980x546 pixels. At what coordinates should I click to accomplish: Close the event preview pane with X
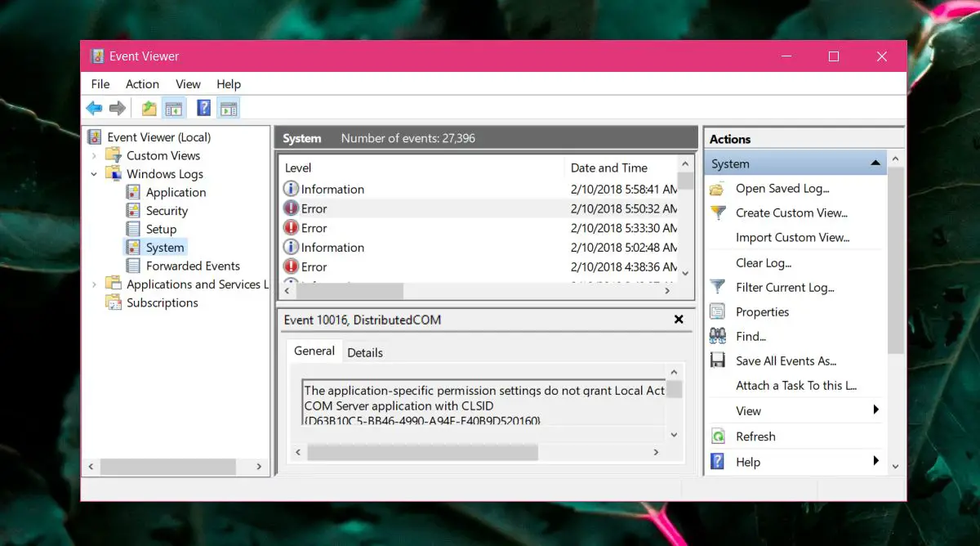tap(679, 320)
